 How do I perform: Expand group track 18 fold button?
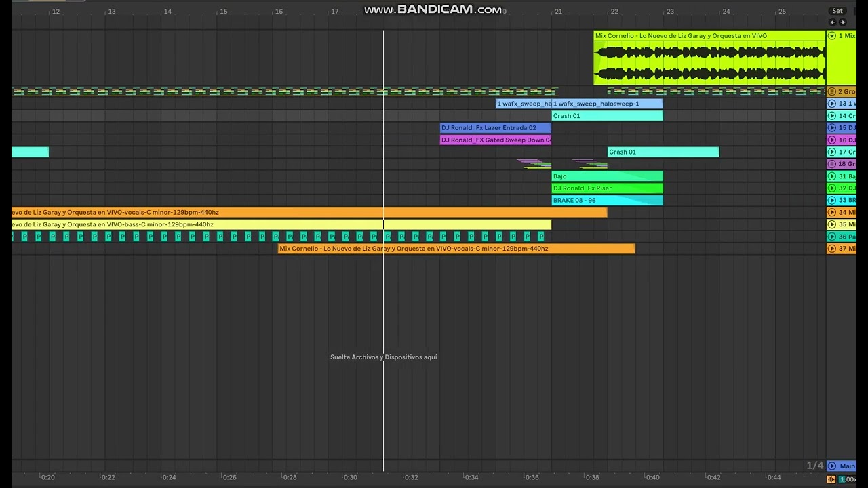click(x=832, y=164)
